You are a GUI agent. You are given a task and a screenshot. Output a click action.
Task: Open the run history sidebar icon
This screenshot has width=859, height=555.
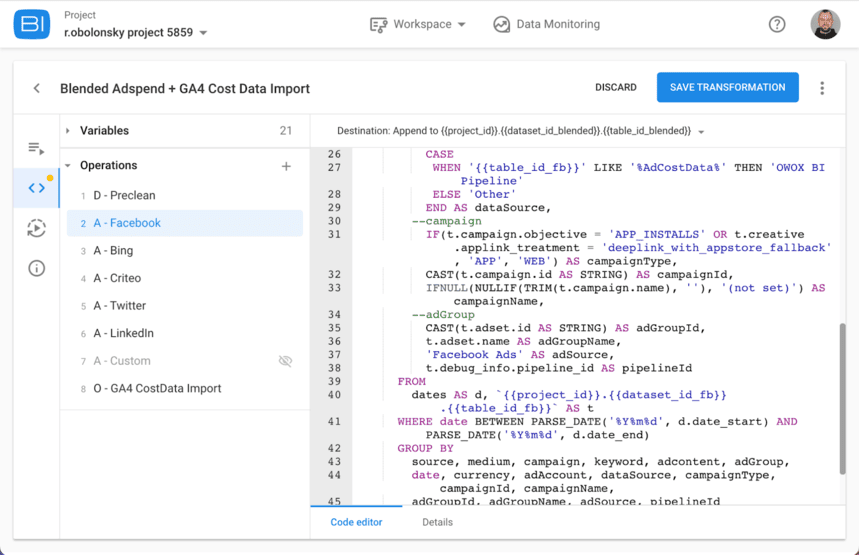pyautogui.click(x=36, y=228)
